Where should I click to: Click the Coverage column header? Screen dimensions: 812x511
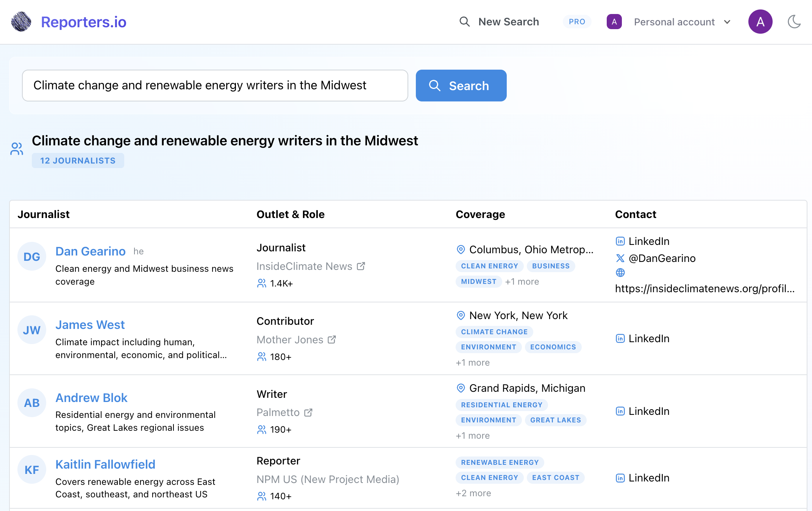[x=480, y=214]
